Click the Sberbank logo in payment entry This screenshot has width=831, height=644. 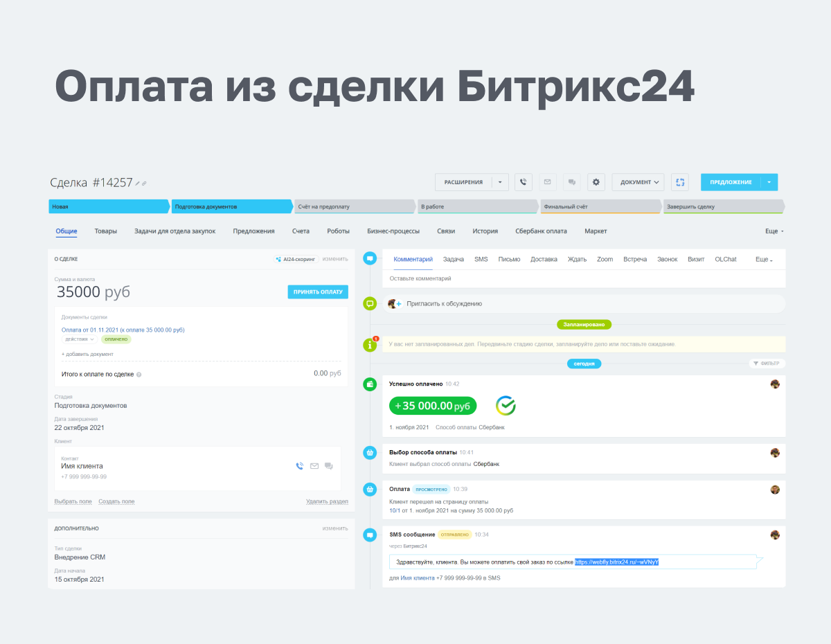[506, 406]
